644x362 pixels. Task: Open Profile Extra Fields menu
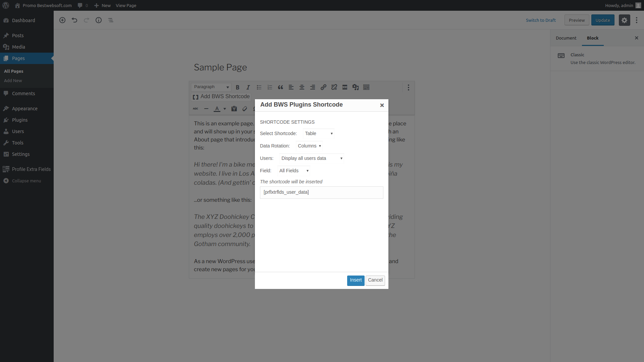31,169
